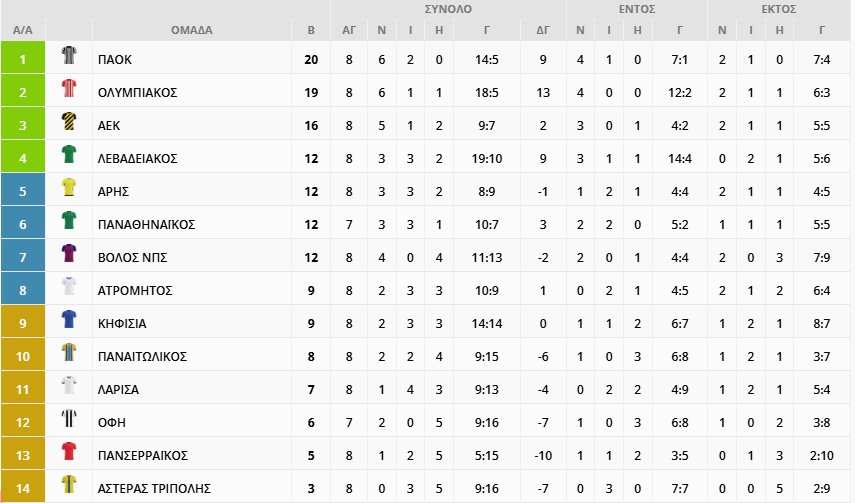Click the ΑΣΤΕΡΑΣ ΤΡΙΠΟΛΗΣ yellow-blue jersey icon
855x503 pixels.
[69, 484]
